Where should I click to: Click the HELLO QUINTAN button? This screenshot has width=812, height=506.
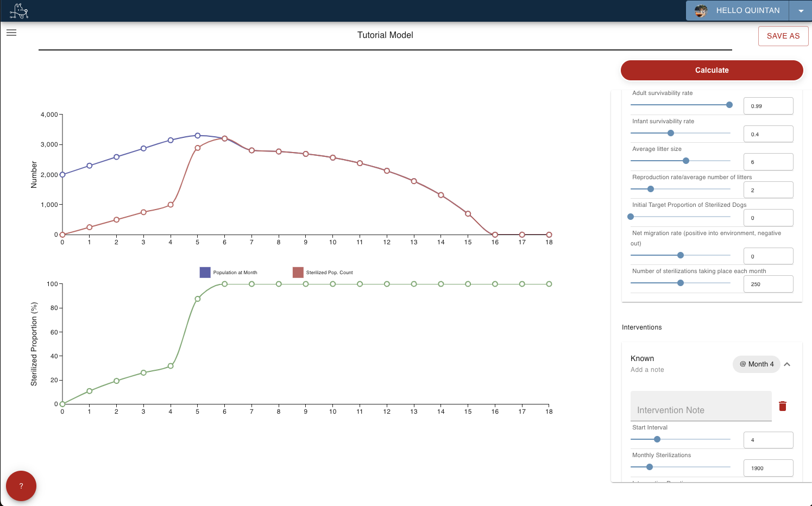click(738, 11)
